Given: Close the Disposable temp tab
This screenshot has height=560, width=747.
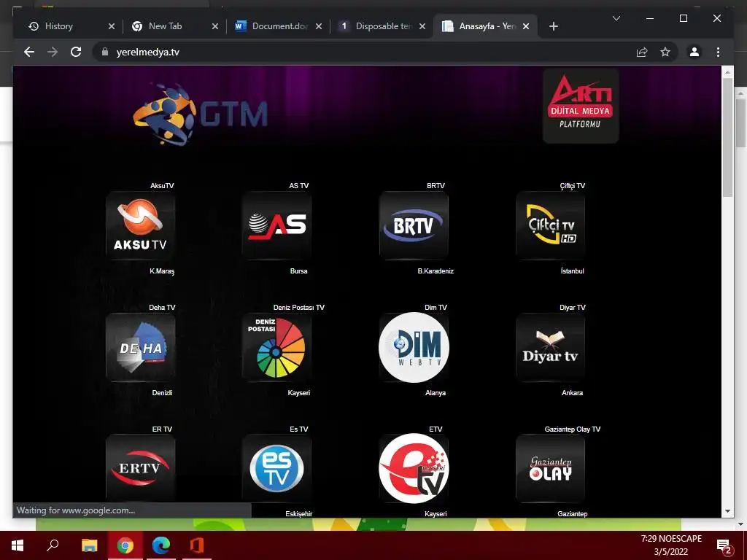Looking at the screenshot, I should tap(422, 26).
